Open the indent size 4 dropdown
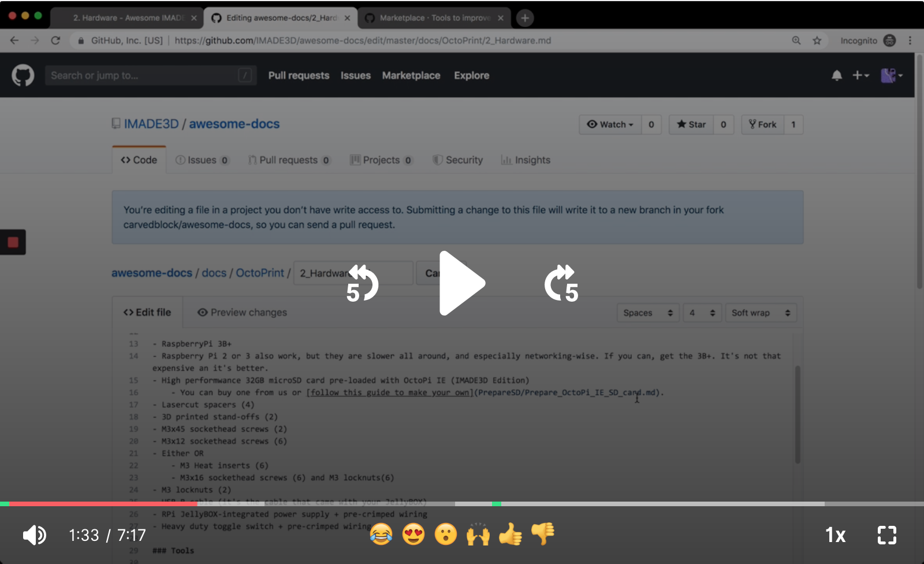Viewport: 924px width, 564px height. (x=702, y=313)
